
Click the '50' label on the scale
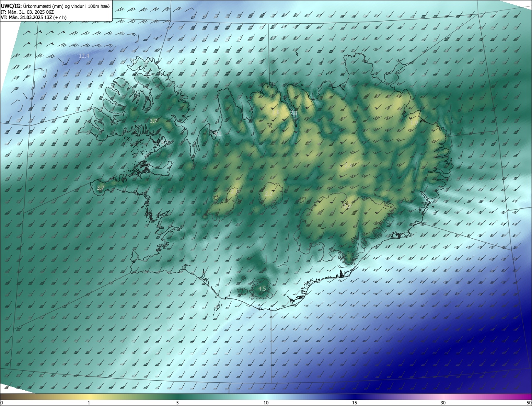point(529,403)
